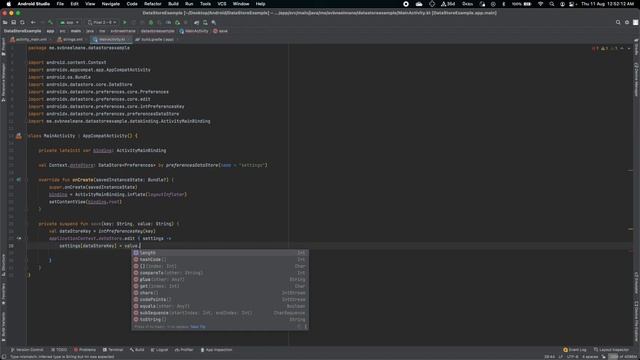Screen dimensions: 640x360
Task: Open the Structure side panel
Action: (x=3, y=266)
